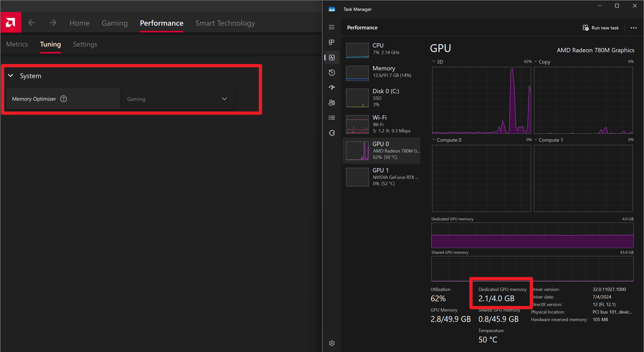Click the AMD logo icon

click(x=11, y=23)
